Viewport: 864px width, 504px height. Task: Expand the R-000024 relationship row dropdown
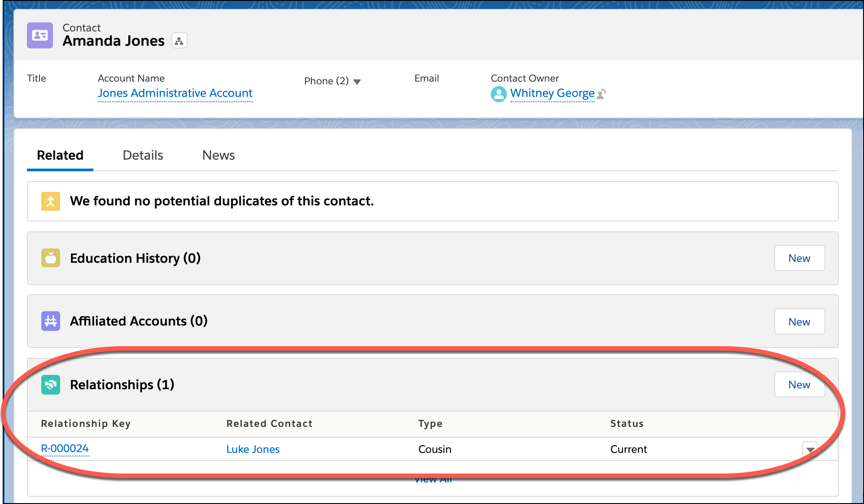(x=810, y=449)
